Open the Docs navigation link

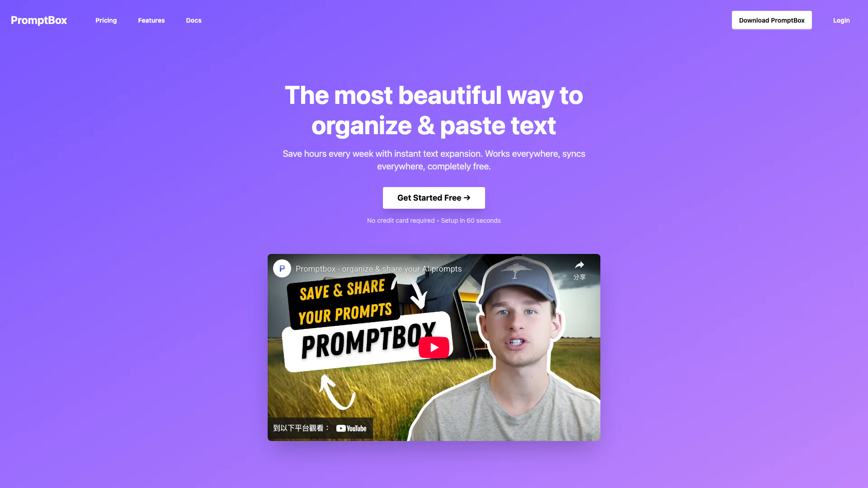pos(193,20)
